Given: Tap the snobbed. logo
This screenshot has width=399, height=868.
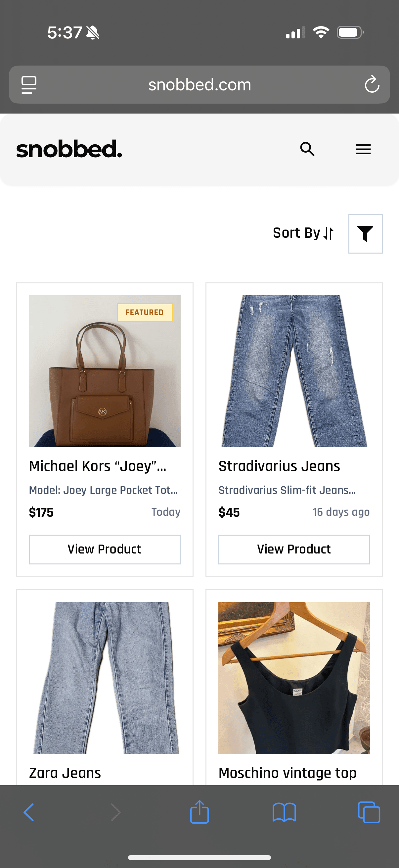Looking at the screenshot, I should point(69,149).
